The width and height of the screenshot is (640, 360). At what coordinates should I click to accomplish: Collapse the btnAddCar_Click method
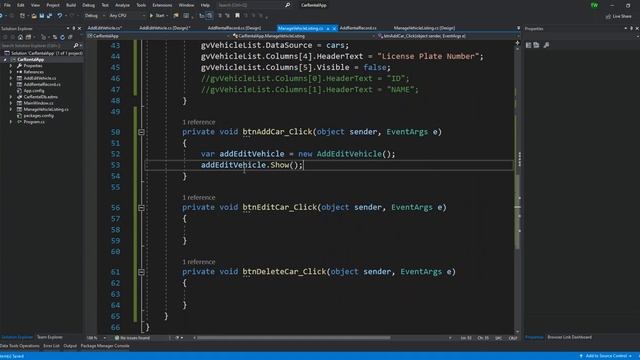point(141,132)
